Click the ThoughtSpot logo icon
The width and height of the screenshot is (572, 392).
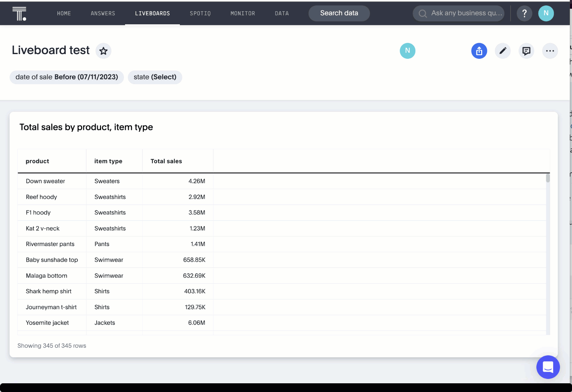pos(19,13)
